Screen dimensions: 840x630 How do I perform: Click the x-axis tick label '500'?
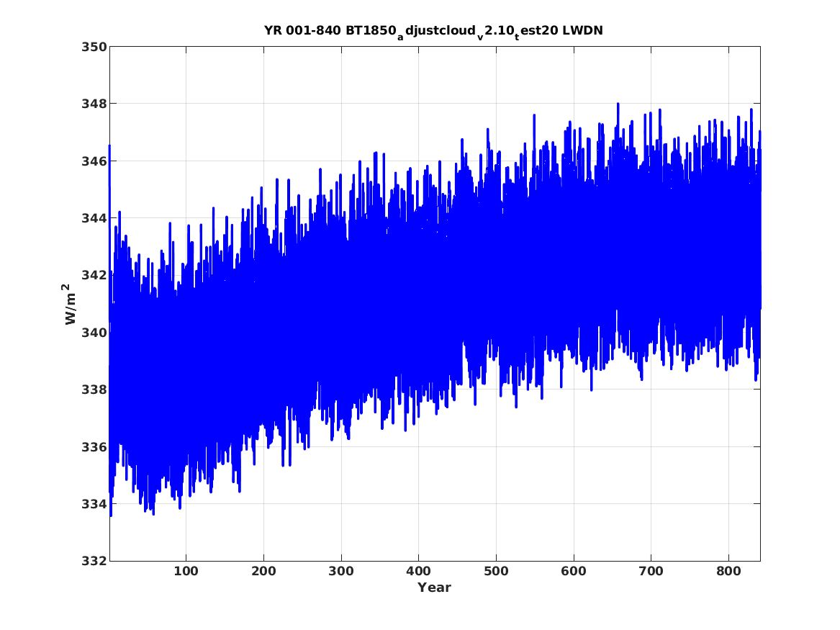[x=496, y=572]
